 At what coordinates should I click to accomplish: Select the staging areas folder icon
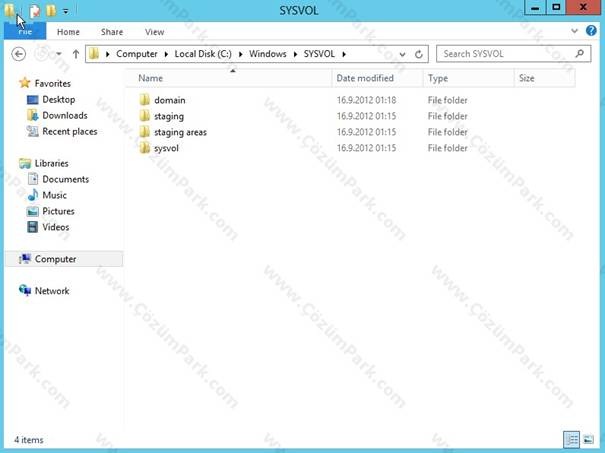click(145, 132)
